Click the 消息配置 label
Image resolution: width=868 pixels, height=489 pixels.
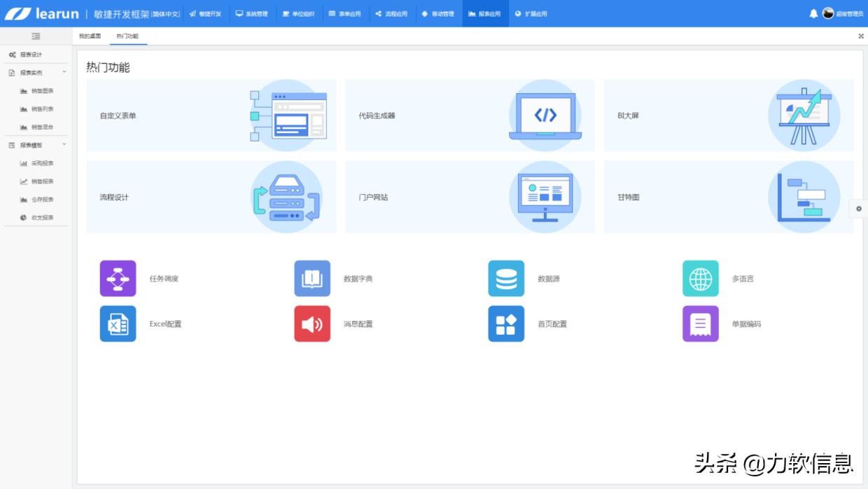click(358, 324)
